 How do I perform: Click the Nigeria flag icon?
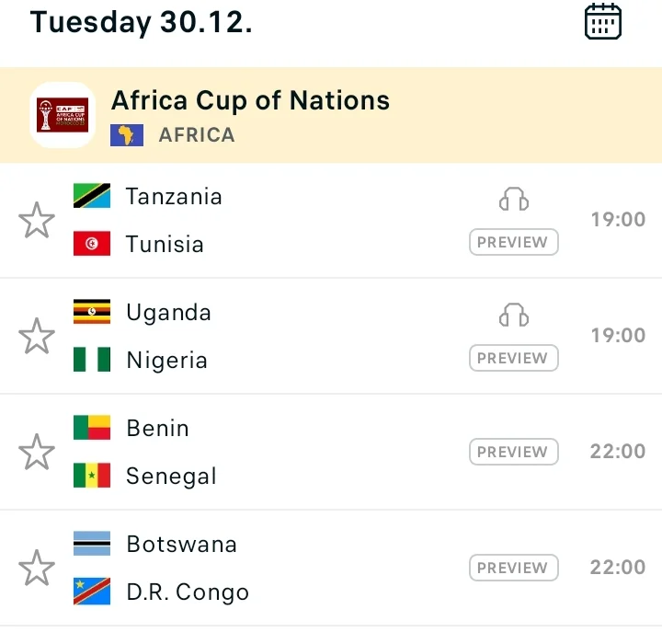[92, 360]
